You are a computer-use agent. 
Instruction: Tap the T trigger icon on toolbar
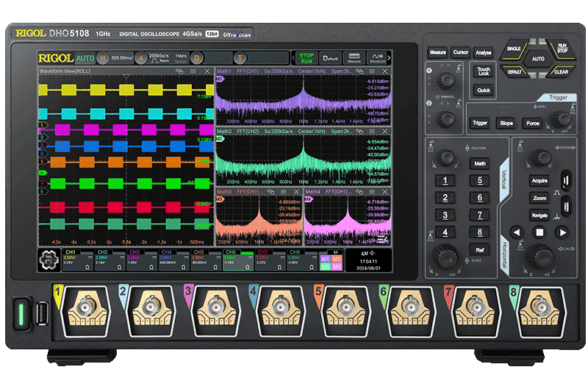[240, 57]
